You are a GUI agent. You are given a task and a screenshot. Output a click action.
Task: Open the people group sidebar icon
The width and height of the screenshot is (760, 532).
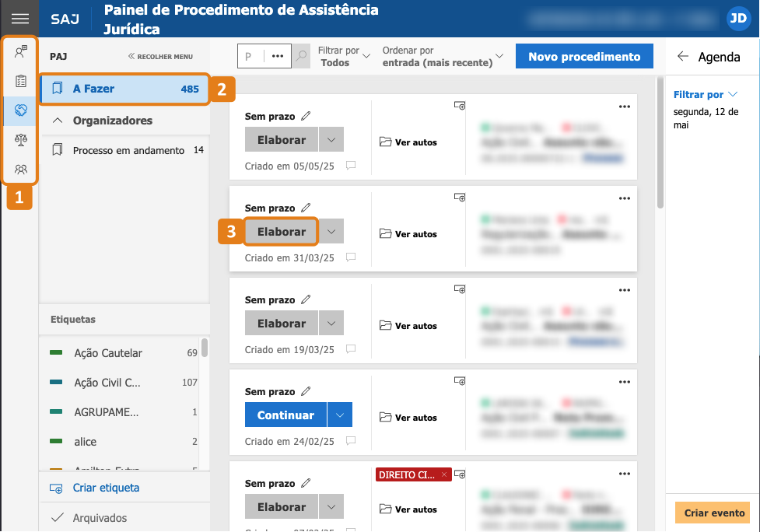(x=21, y=169)
